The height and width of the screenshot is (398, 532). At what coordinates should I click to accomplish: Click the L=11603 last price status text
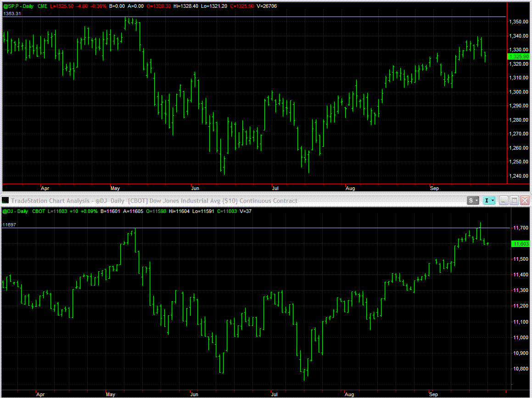[57, 211]
